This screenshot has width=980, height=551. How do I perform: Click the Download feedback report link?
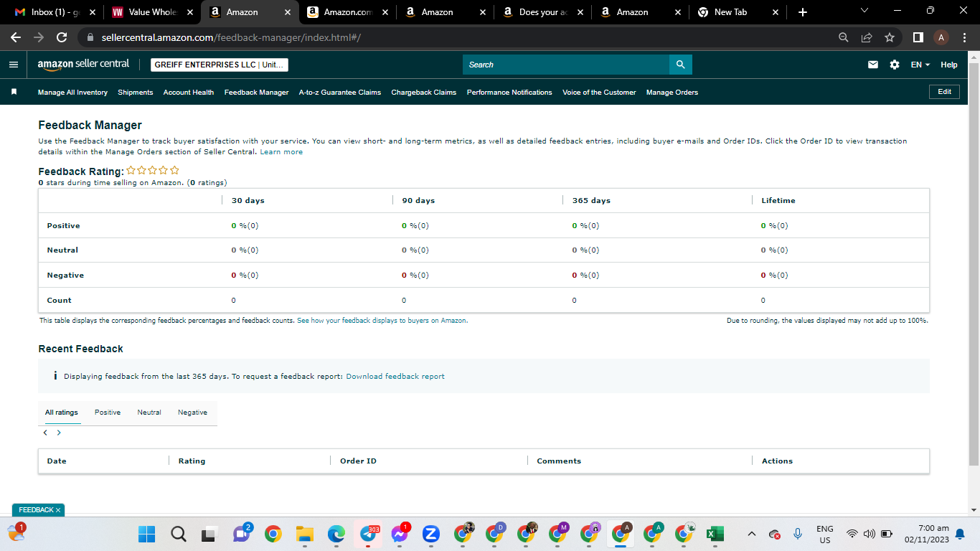(395, 376)
